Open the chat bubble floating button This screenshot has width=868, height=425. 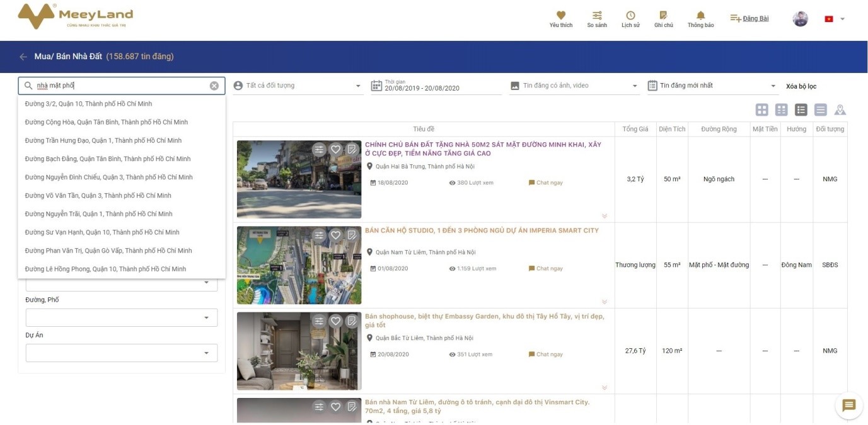[x=848, y=405]
